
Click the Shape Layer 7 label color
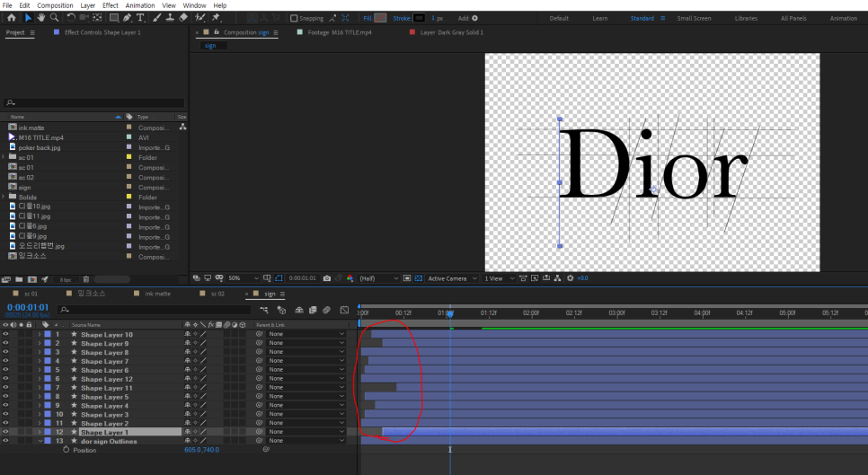point(48,361)
